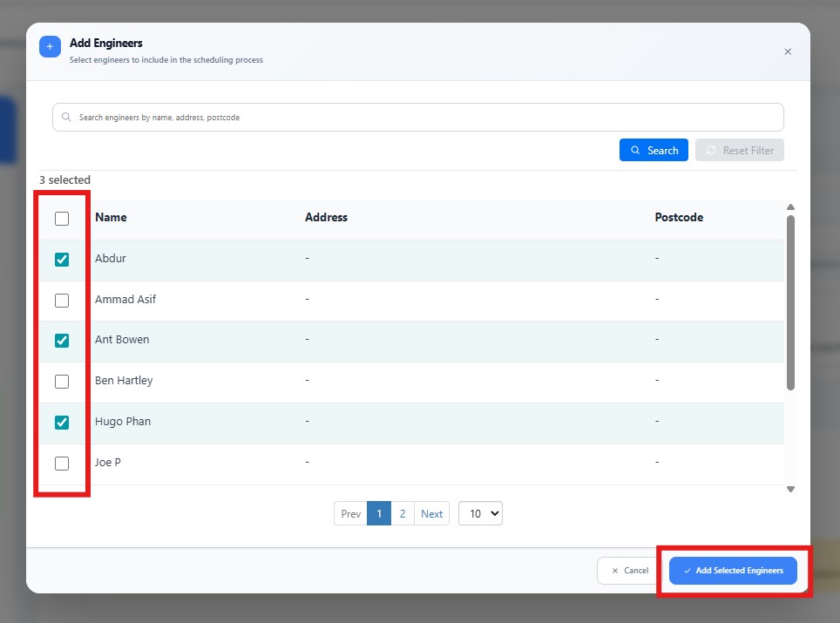Click the name Ant Bowen
Viewport: 840px width, 623px height.
coord(122,339)
